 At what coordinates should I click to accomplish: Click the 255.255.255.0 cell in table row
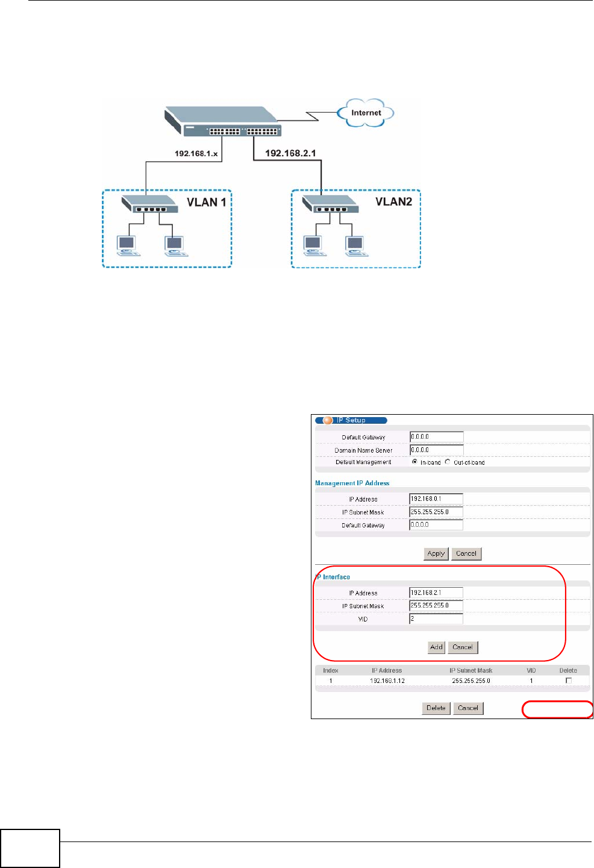[x=471, y=681]
